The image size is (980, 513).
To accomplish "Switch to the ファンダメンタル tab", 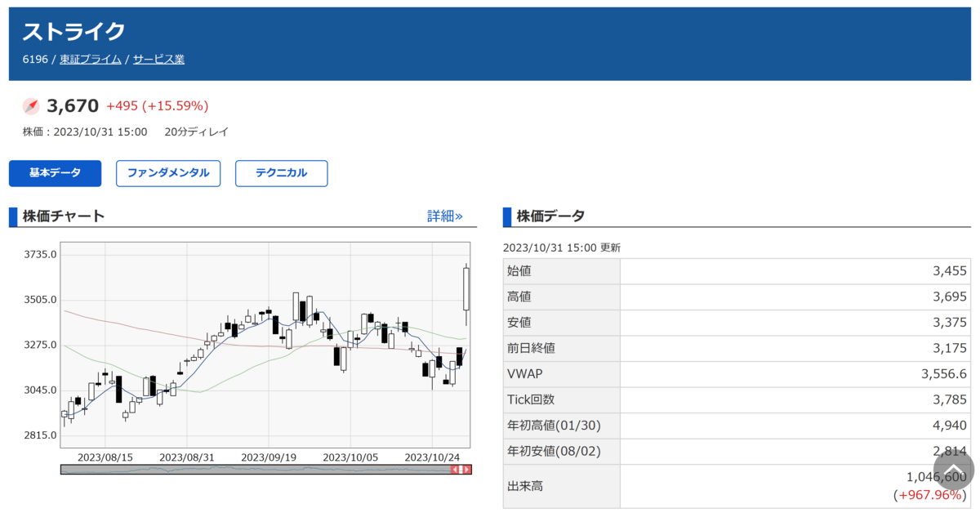I will 168,173.
